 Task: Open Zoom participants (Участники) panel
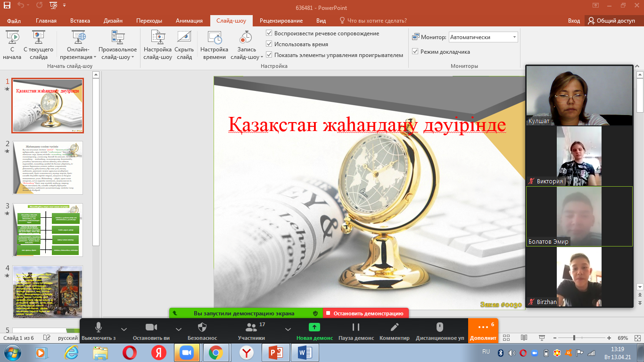pyautogui.click(x=251, y=330)
